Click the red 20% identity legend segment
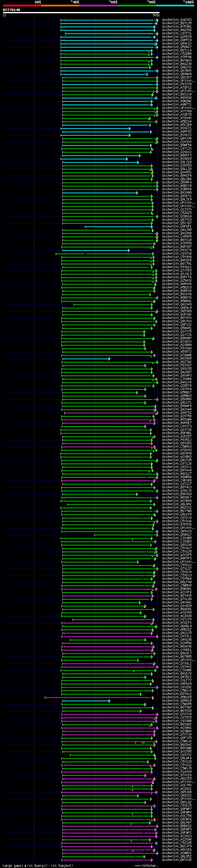Screen dimensions: 197x868 (x=22, y=6)
